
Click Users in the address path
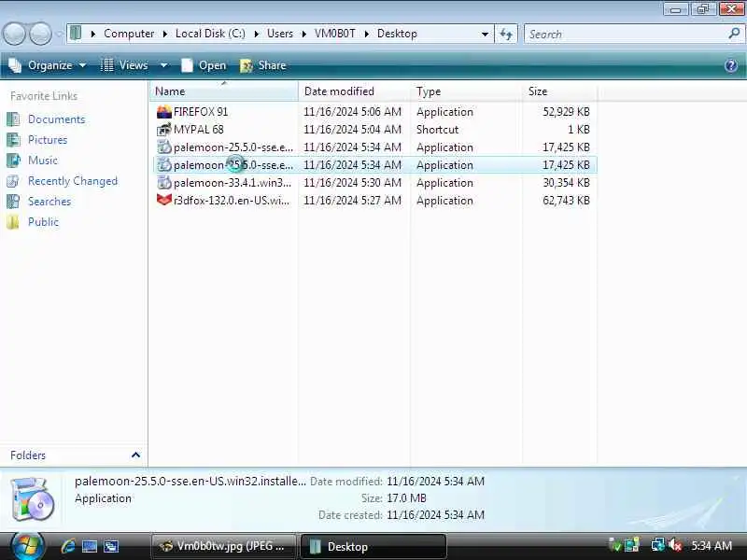pyautogui.click(x=279, y=34)
